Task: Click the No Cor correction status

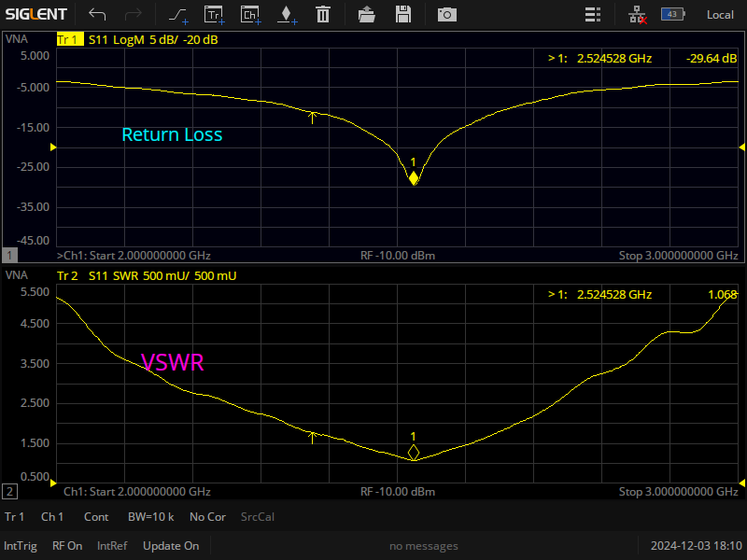Action: [x=207, y=517]
